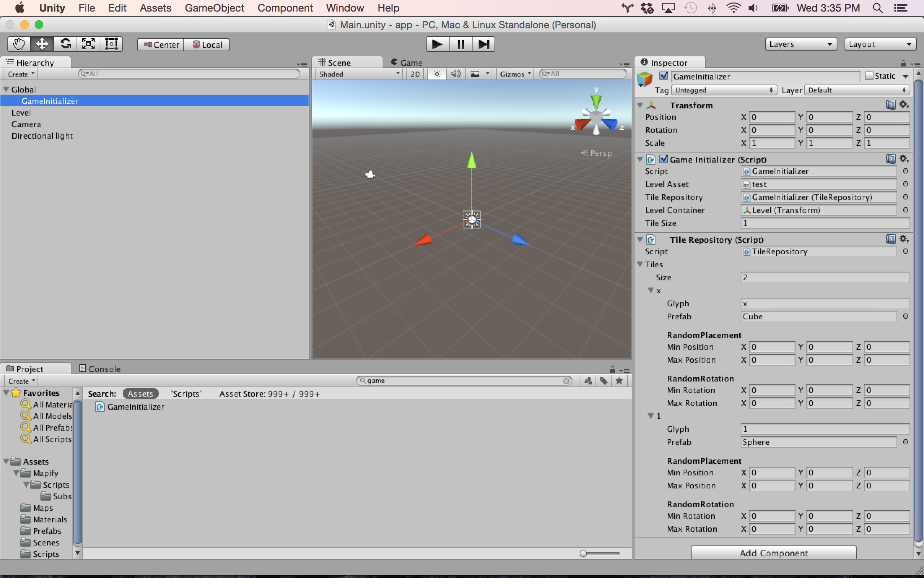Open the Gizmos dropdown
Image resolution: width=924 pixels, height=578 pixels.
tap(515, 74)
